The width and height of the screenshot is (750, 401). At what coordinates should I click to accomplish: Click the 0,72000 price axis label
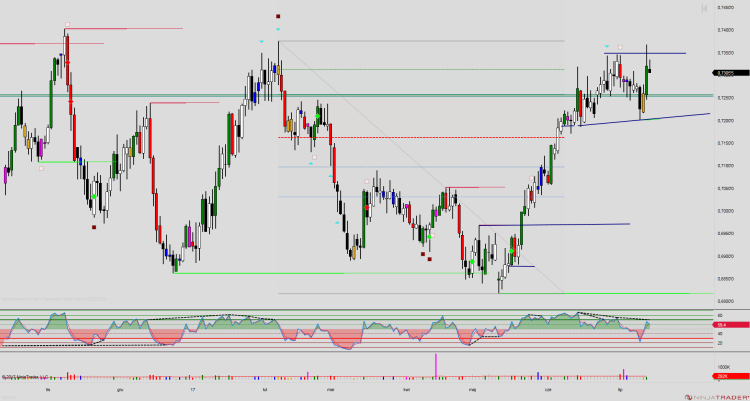725,121
